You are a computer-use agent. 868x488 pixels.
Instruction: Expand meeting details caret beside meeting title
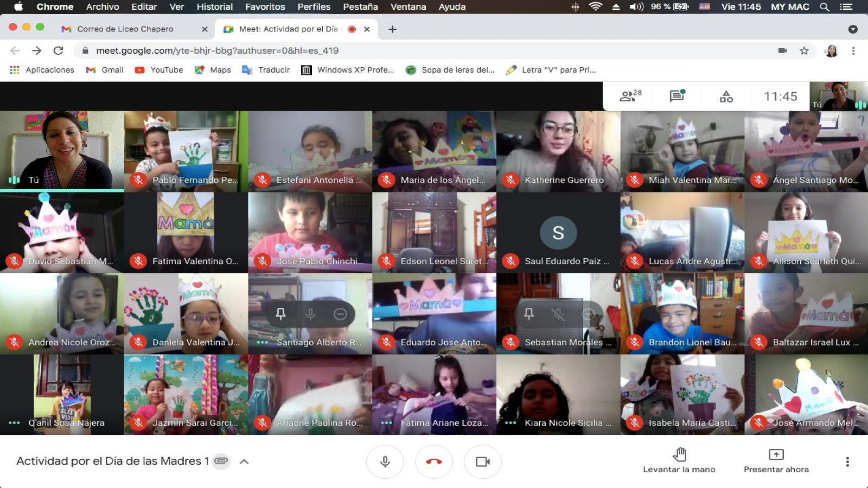click(x=244, y=461)
